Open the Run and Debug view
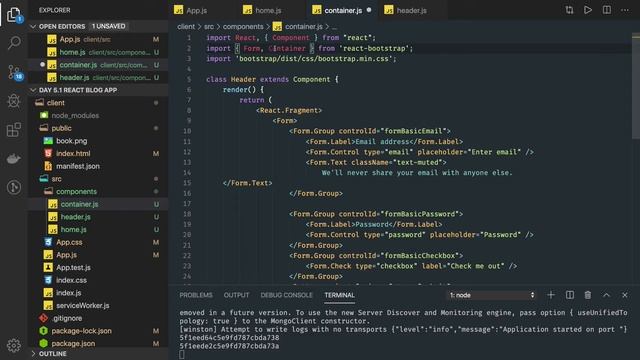Image resolution: width=640 pixels, height=360 pixels. [x=14, y=101]
